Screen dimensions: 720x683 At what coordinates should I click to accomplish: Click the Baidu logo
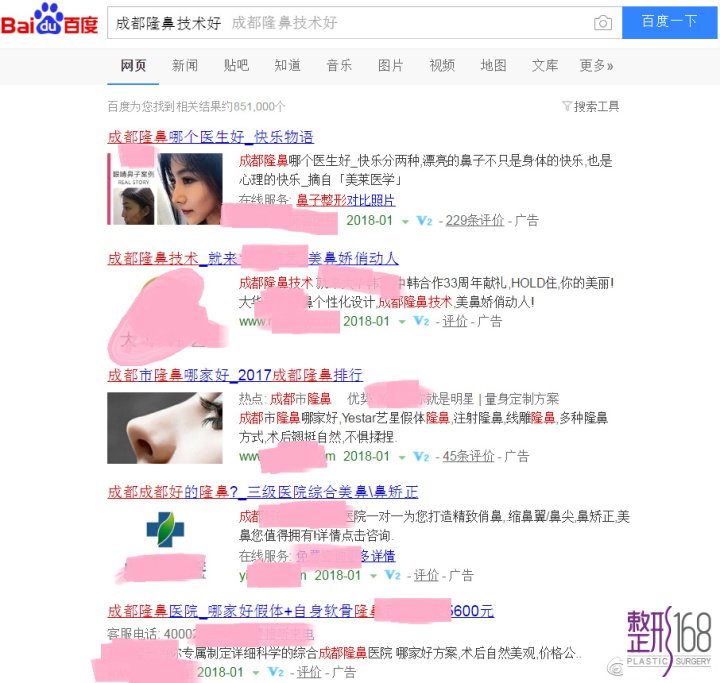50,20
